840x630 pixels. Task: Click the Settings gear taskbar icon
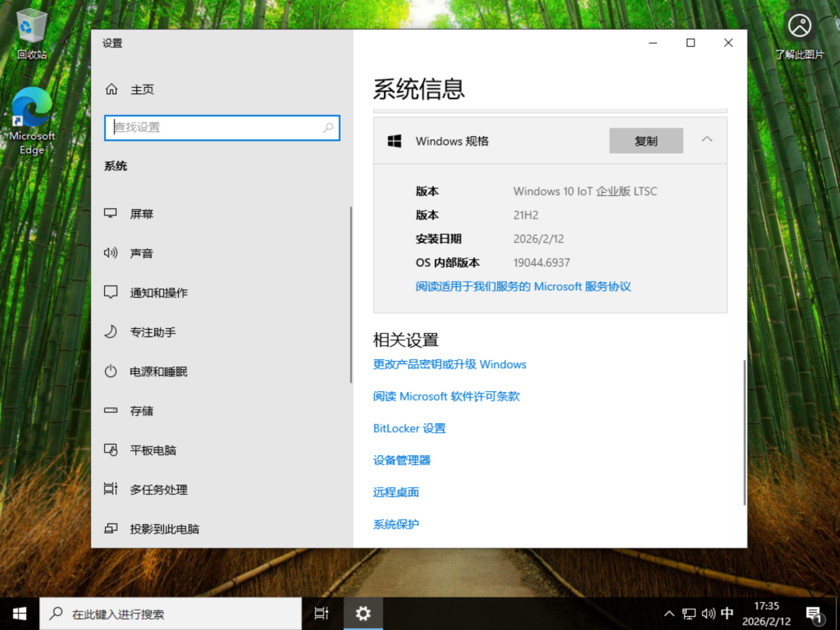[x=363, y=614]
